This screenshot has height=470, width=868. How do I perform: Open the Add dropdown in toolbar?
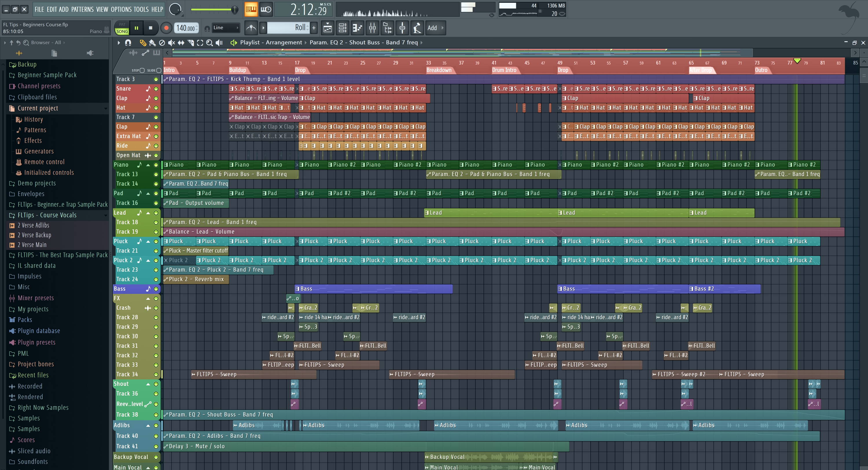pos(435,28)
